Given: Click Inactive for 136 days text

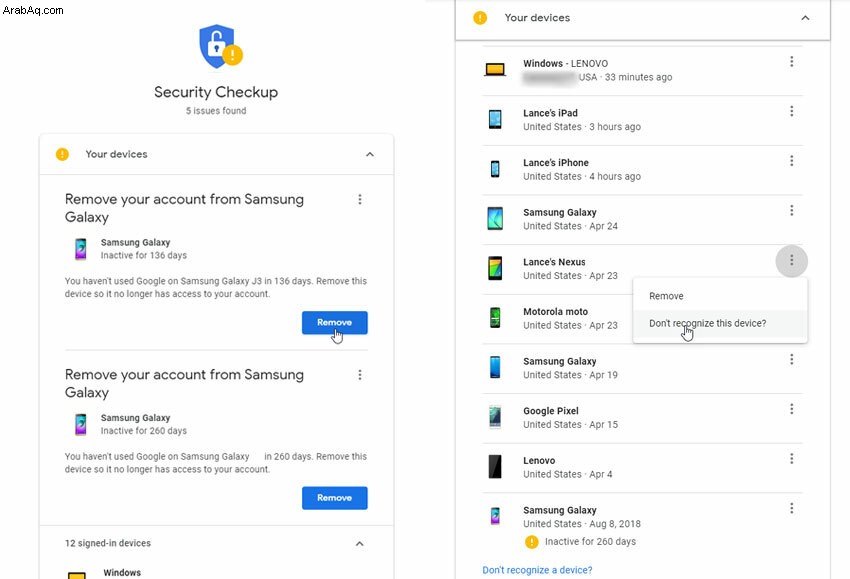Looking at the screenshot, I should tap(144, 255).
